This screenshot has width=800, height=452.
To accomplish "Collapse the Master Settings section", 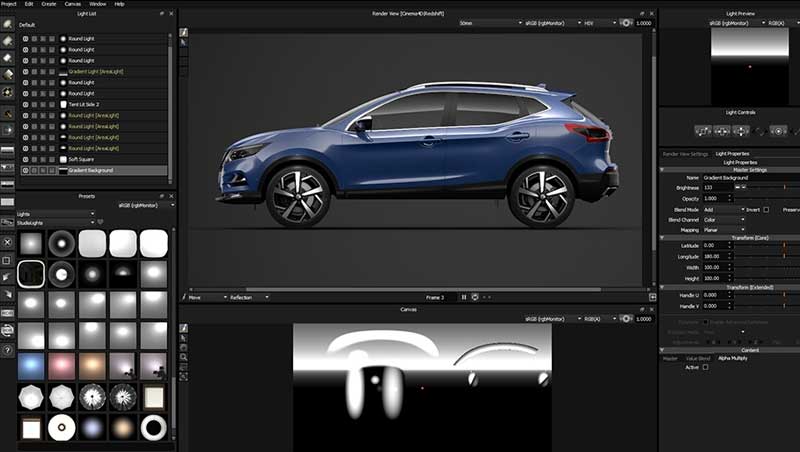I will (x=662, y=170).
